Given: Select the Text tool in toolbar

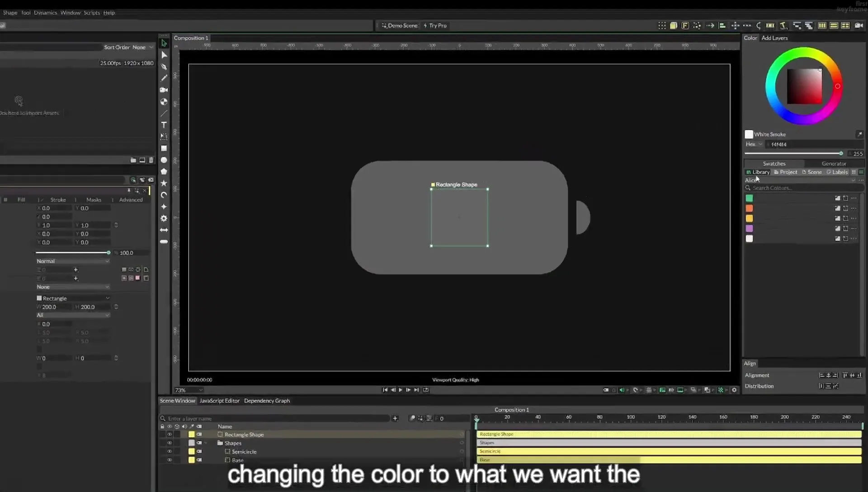Looking at the screenshot, I should coord(164,125).
